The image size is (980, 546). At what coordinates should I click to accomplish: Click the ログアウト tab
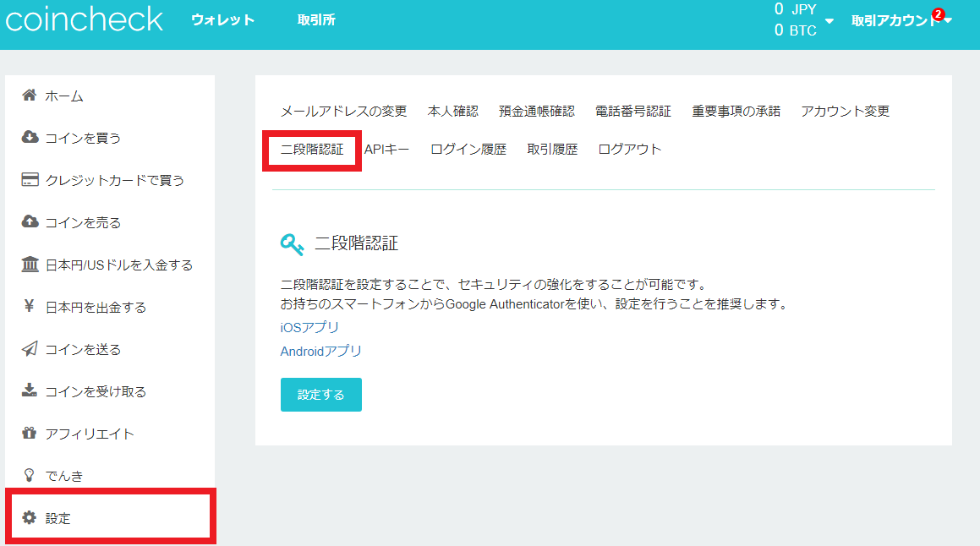click(629, 150)
